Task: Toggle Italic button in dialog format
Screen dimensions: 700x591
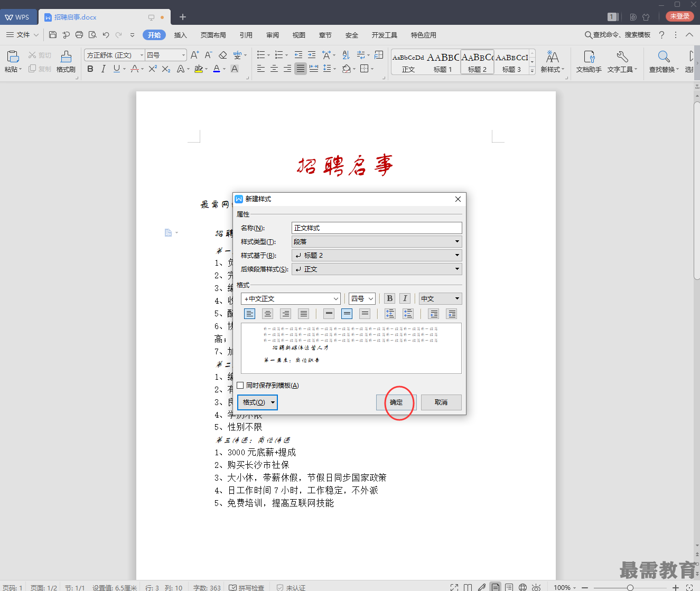Action: [405, 298]
